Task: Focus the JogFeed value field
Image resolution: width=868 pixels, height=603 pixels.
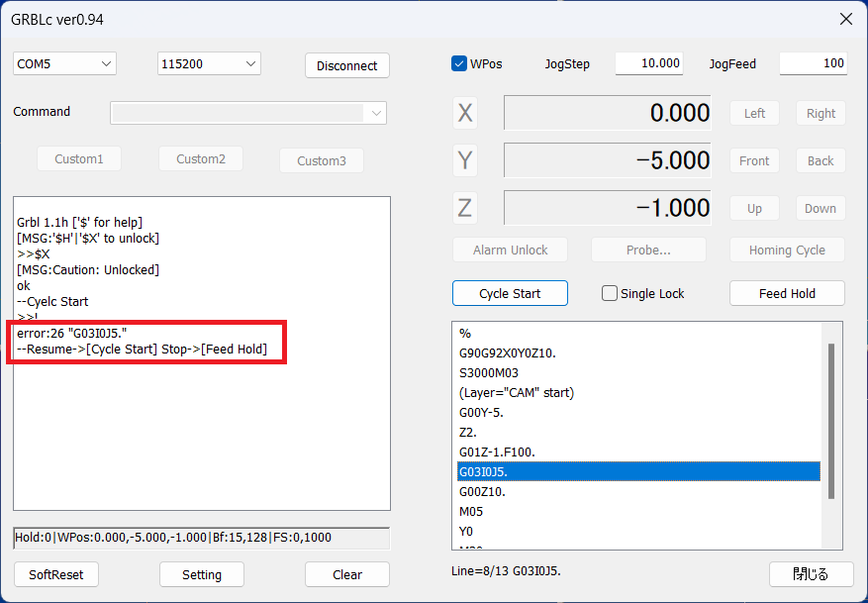Action: (x=813, y=63)
